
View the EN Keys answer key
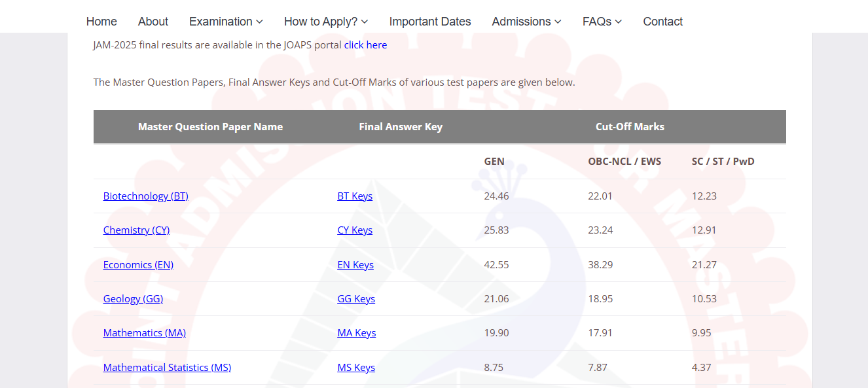click(x=355, y=264)
